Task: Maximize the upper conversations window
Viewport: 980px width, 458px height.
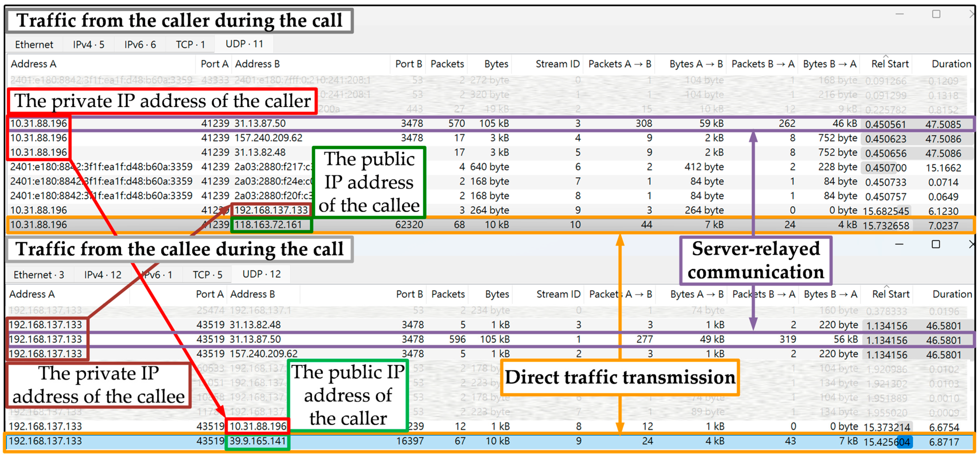Action: click(936, 14)
